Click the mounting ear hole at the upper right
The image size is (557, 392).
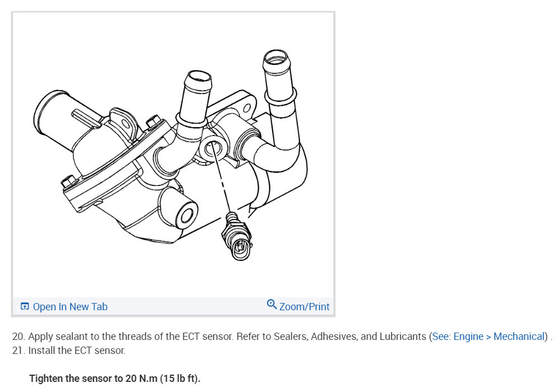[247, 109]
